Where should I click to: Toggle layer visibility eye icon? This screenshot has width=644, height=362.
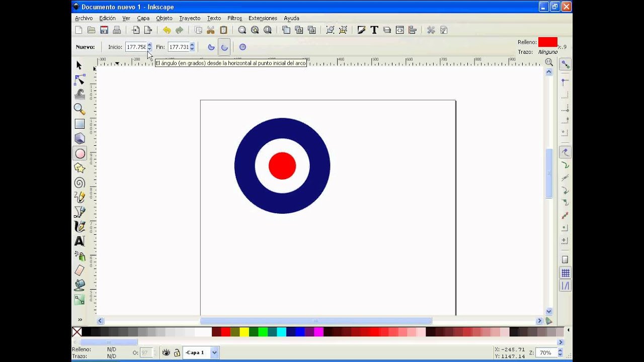(x=166, y=353)
